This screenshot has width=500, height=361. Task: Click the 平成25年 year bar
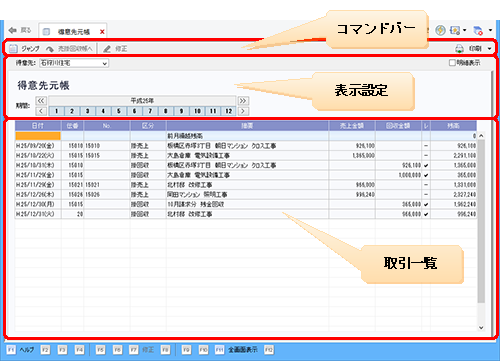pyautogui.click(x=142, y=101)
